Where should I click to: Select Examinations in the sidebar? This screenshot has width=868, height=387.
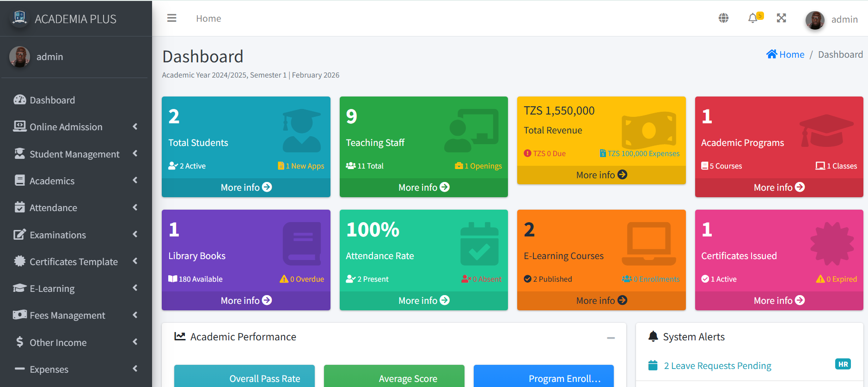58,235
